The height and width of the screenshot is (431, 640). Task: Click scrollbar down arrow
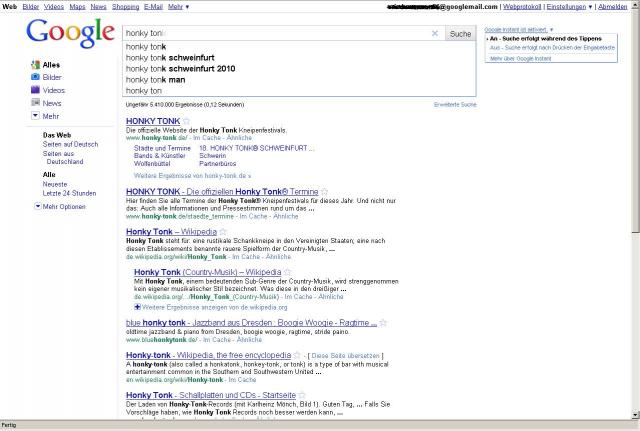pos(635,415)
